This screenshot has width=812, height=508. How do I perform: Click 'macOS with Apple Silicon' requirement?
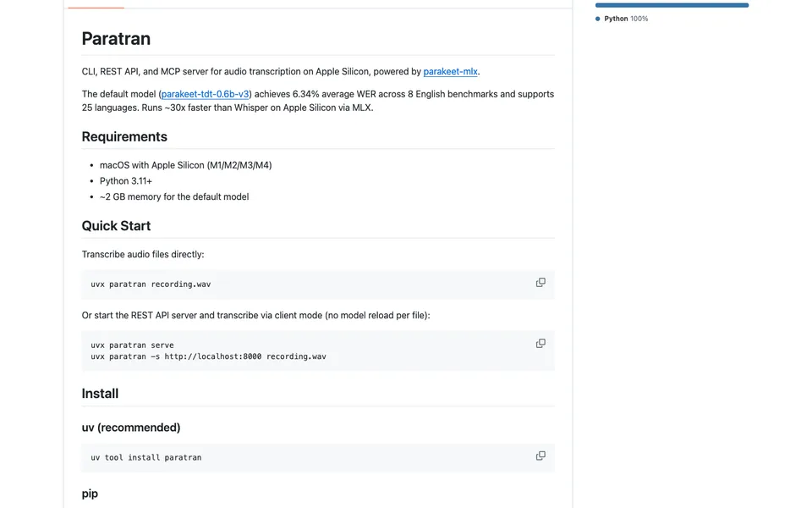(x=185, y=165)
